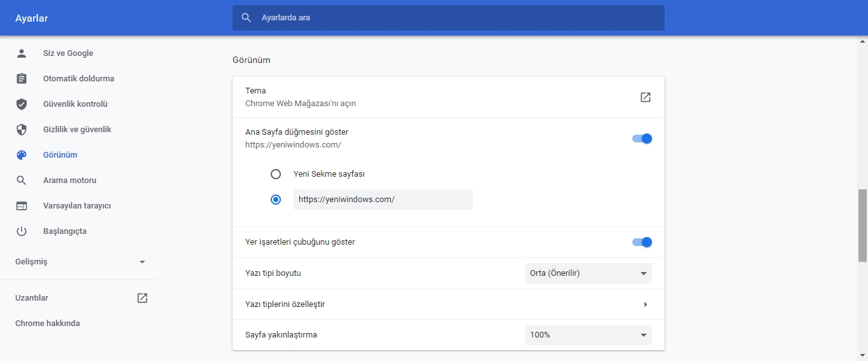
Task: Click the Otomatik doldurma clipboard icon
Action: pos(22,79)
